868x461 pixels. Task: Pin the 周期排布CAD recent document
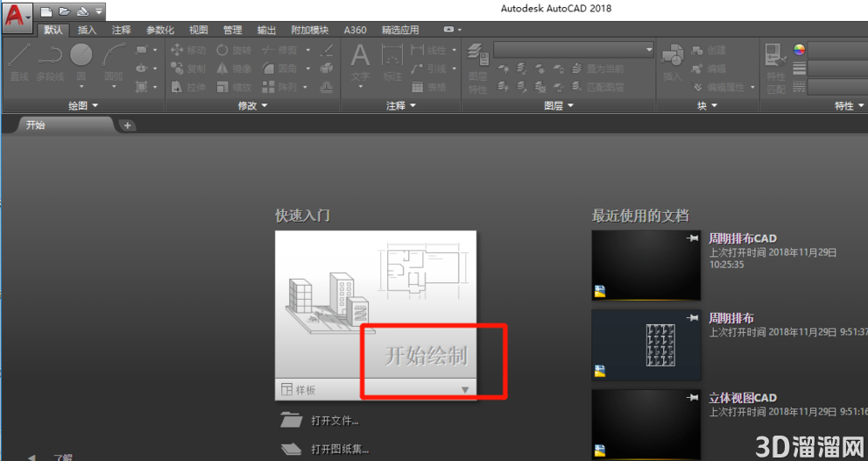[692, 238]
